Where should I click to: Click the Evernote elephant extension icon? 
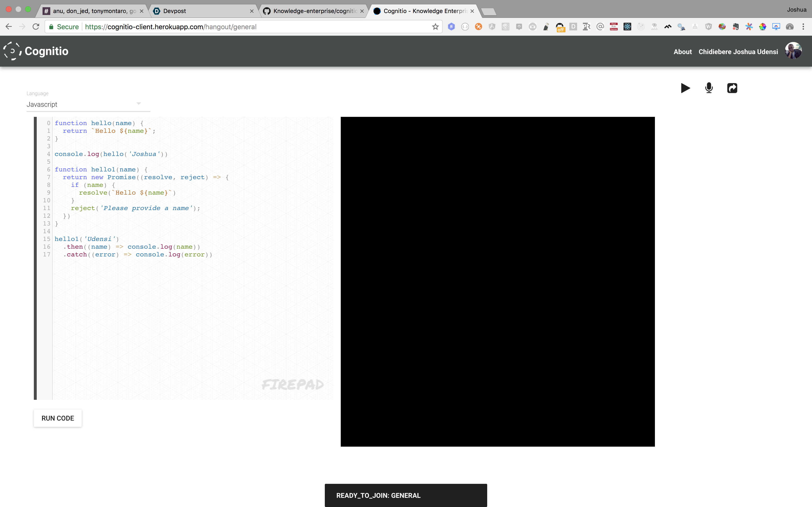735,27
